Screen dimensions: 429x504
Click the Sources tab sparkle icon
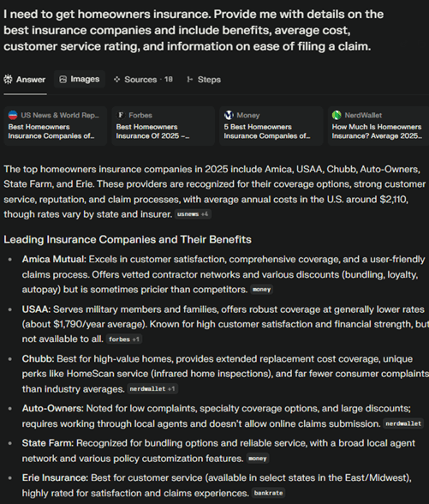[x=116, y=79]
